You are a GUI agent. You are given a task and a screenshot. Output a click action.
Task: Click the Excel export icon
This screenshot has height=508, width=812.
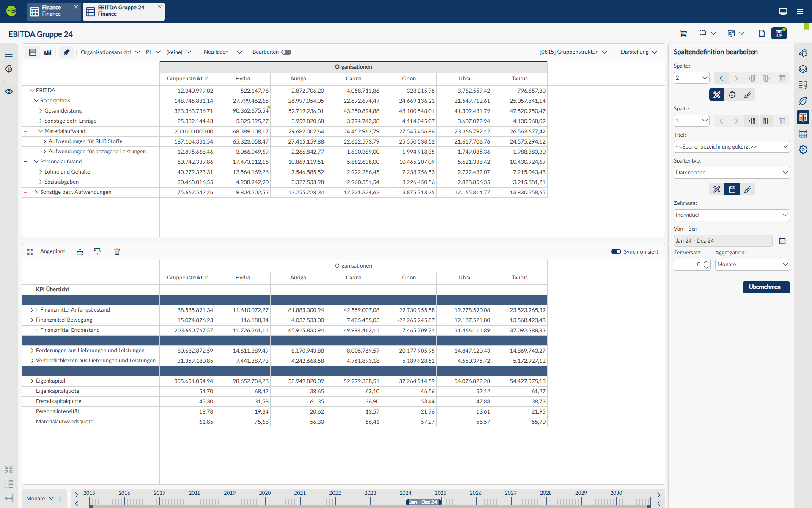(x=731, y=33)
